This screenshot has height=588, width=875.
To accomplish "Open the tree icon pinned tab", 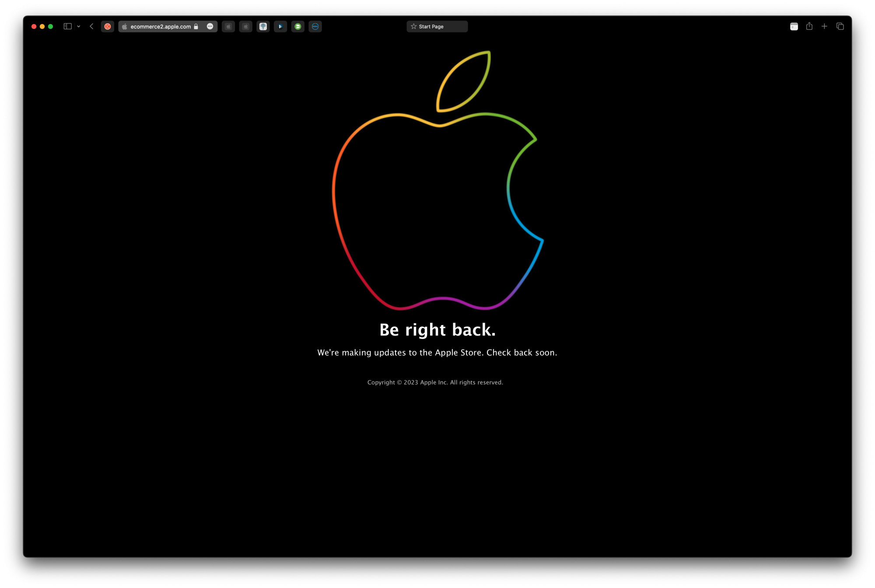I will [263, 27].
